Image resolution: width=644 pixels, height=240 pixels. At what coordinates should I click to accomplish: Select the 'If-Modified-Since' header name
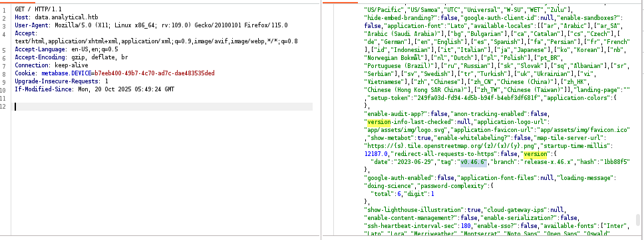[x=43, y=89]
